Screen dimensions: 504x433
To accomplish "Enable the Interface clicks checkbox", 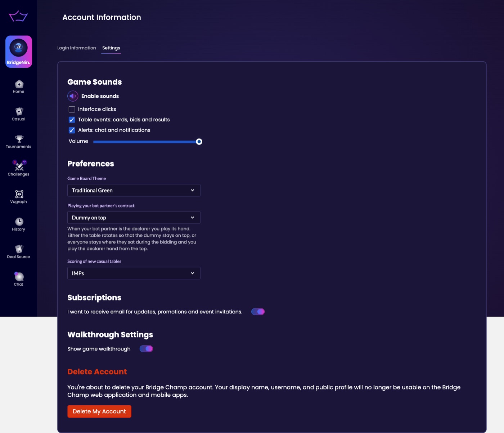I will [x=72, y=109].
